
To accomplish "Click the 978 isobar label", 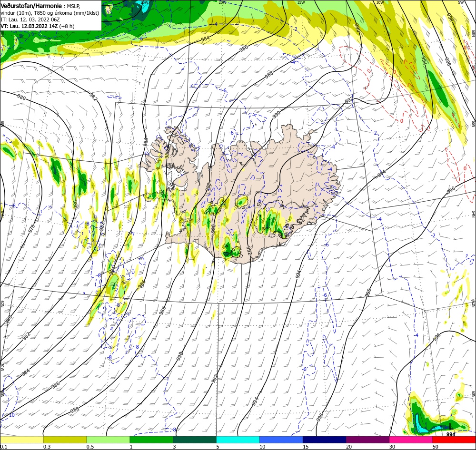I will 31,228.
